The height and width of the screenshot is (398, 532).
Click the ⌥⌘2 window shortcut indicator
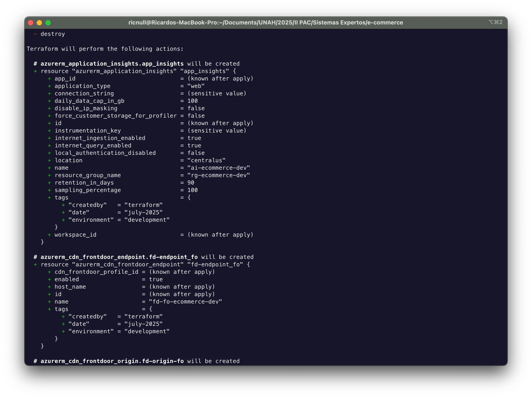pos(495,22)
